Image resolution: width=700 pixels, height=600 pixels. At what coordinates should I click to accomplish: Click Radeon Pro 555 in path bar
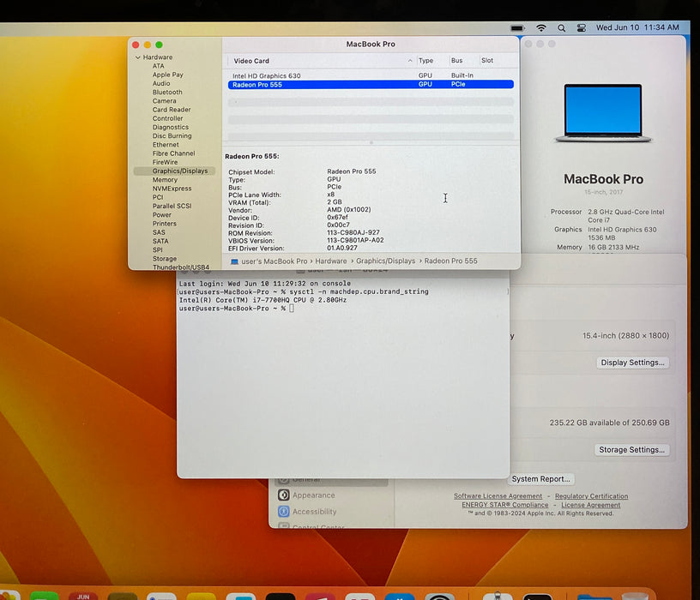click(x=451, y=261)
